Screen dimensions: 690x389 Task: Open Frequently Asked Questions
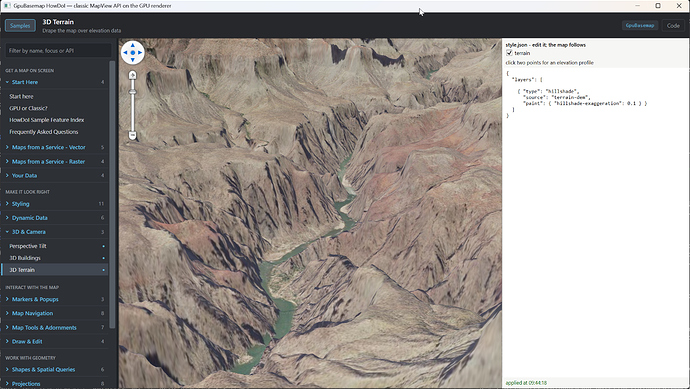[x=55, y=132]
